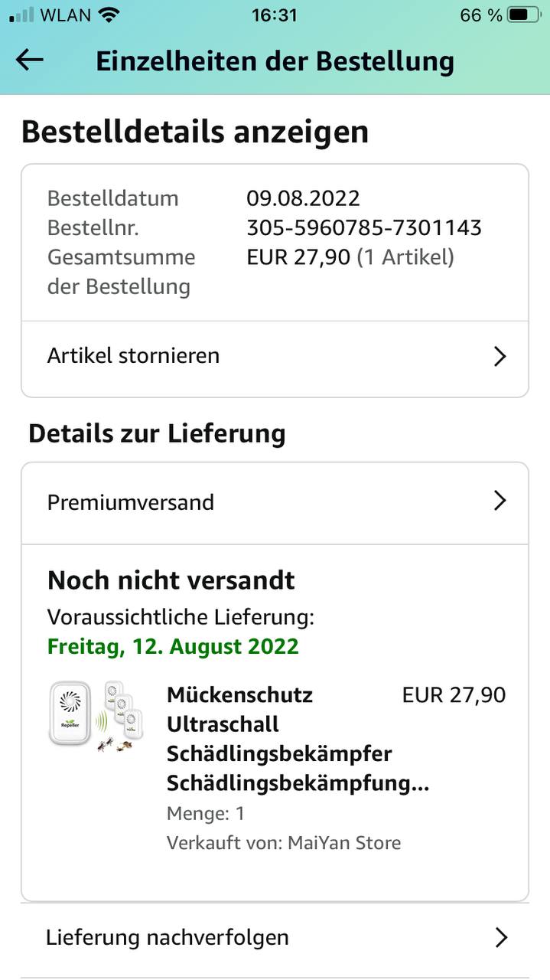Tap the Einzelheiten der Bestellung title

[x=275, y=61]
